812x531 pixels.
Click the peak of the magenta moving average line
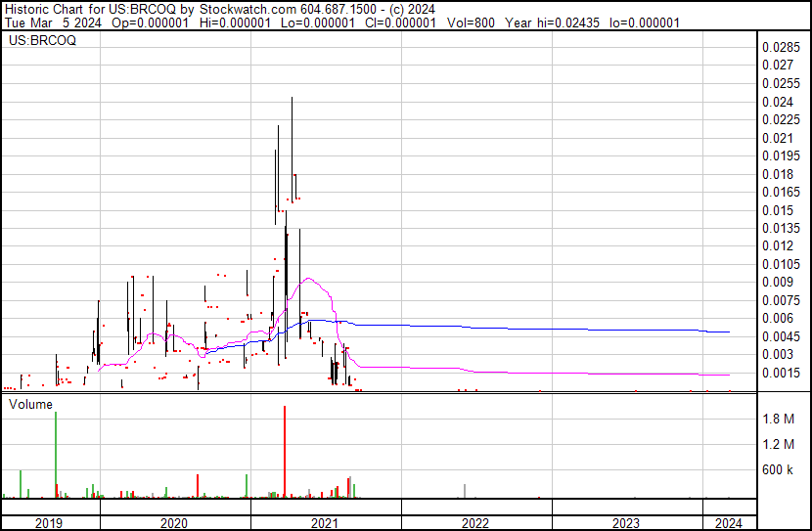tap(308, 279)
